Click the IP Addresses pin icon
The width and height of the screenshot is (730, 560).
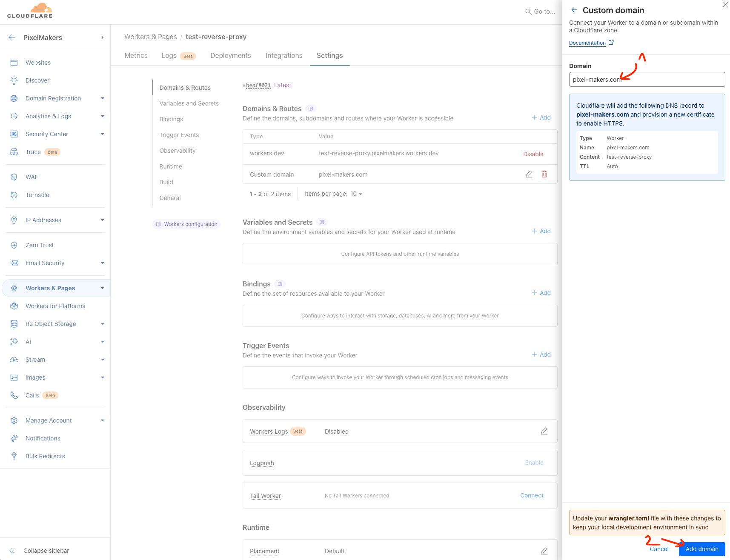[x=14, y=220]
